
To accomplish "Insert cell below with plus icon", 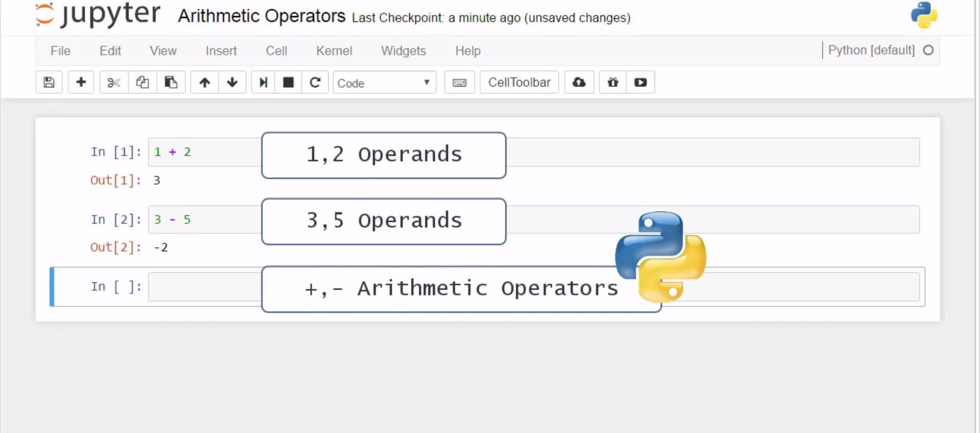I will point(81,82).
